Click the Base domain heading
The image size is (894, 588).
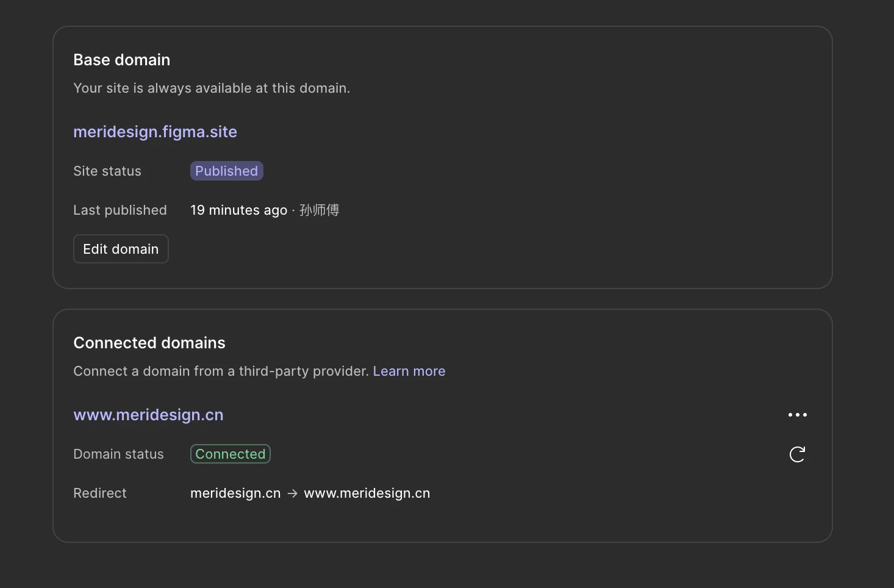coord(122,60)
